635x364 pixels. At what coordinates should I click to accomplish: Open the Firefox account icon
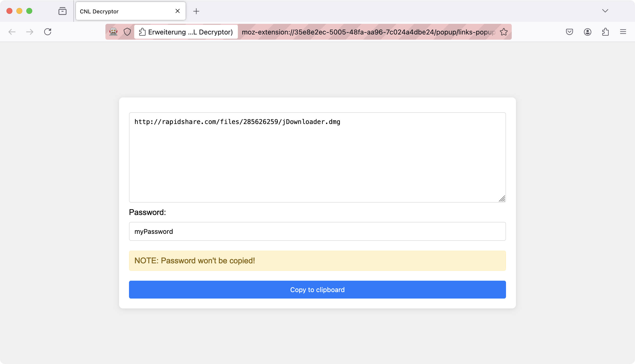(587, 32)
